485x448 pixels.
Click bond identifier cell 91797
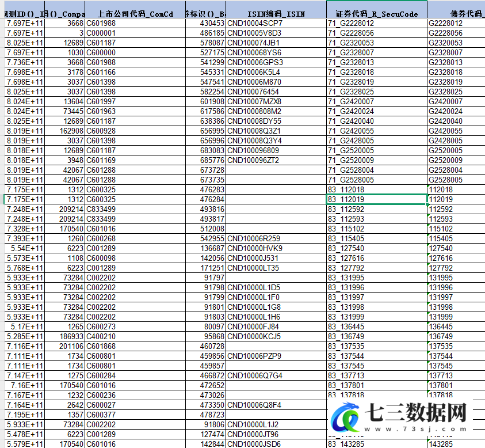point(206,278)
